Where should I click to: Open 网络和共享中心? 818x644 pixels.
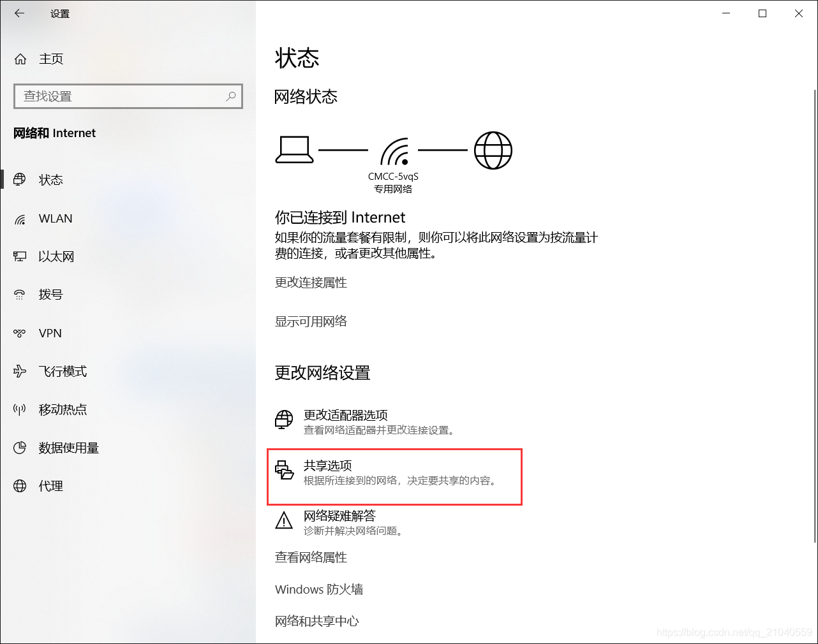[317, 621]
